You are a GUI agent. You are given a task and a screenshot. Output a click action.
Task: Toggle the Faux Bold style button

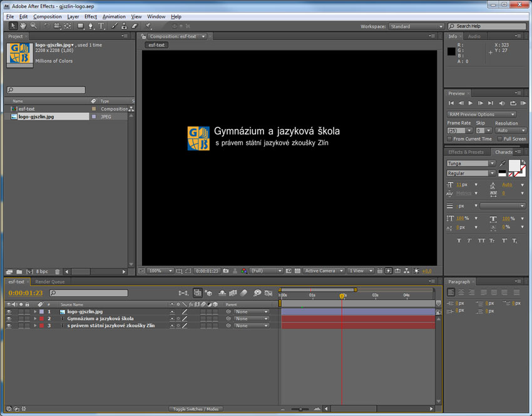click(x=459, y=241)
